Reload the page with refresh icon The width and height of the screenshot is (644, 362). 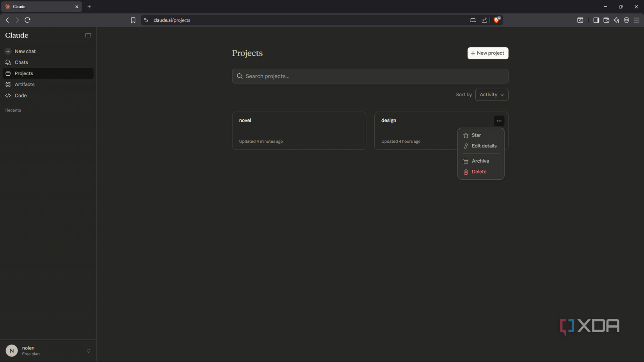point(27,20)
